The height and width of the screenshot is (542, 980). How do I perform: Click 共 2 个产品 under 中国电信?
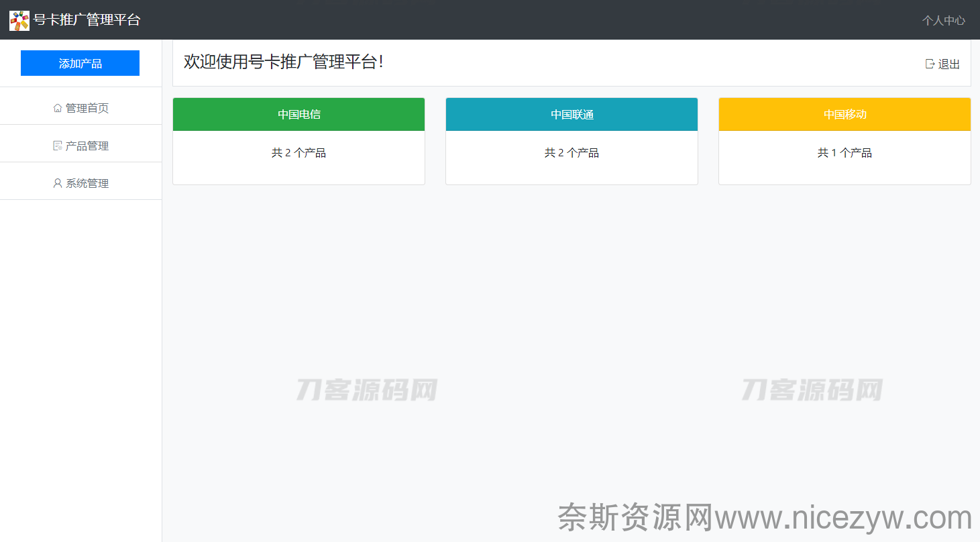pyautogui.click(x=298, y=153)
